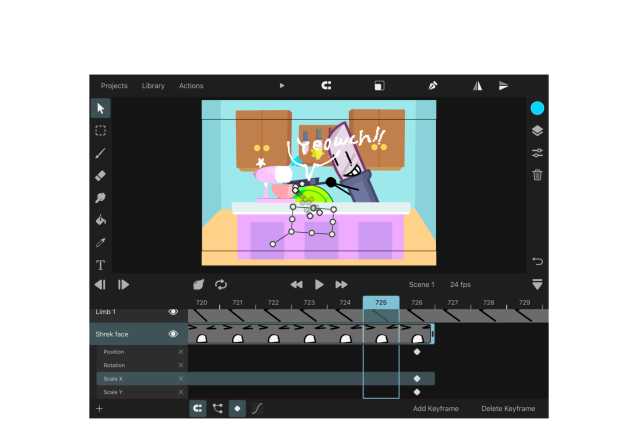Select the Shrek face layer

[139, 334]
